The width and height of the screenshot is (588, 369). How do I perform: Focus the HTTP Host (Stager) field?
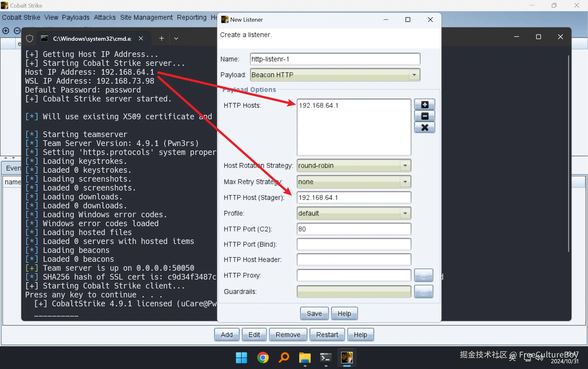(354, 198)
